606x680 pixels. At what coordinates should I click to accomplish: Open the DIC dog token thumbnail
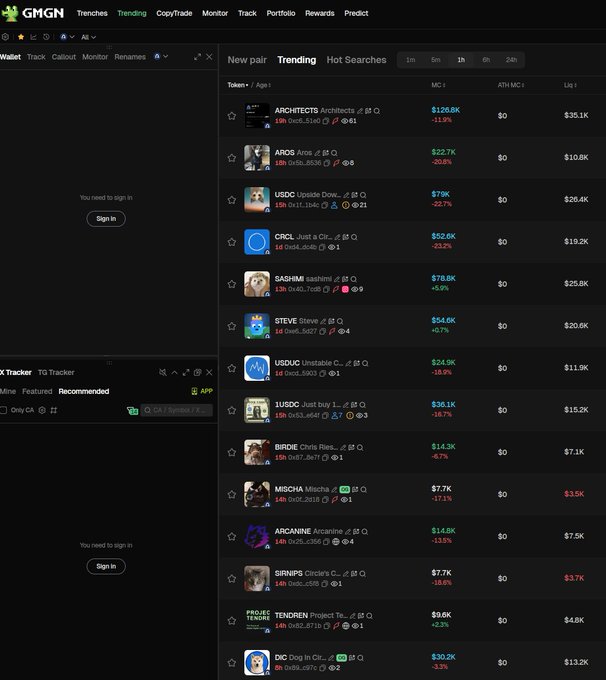256,663
